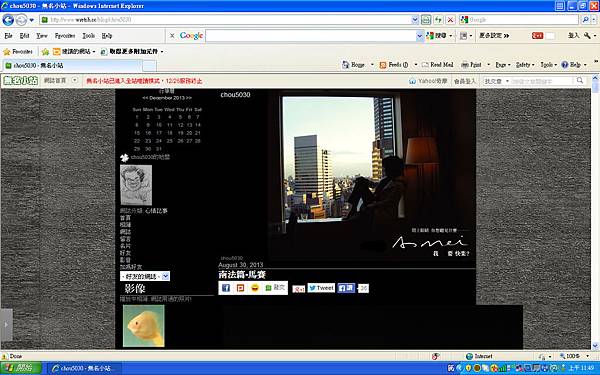Open the Safety dropdown in the command bar

point(525,65)
